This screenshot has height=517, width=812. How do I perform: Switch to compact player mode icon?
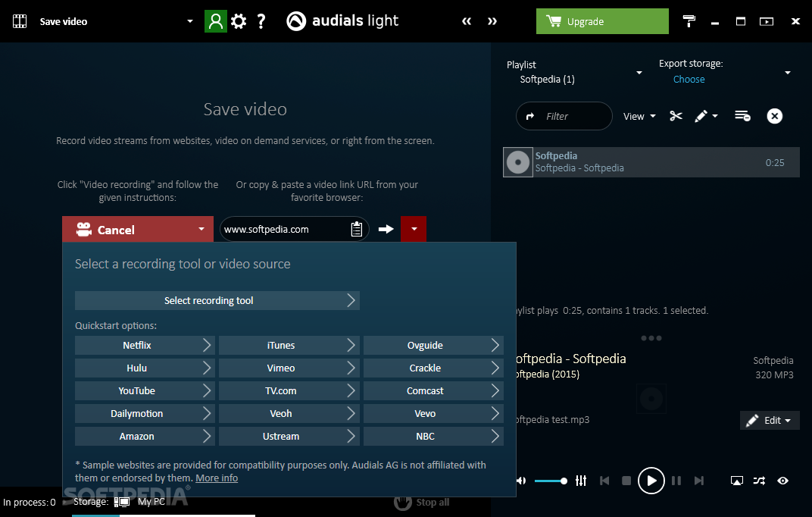point(767,21)
